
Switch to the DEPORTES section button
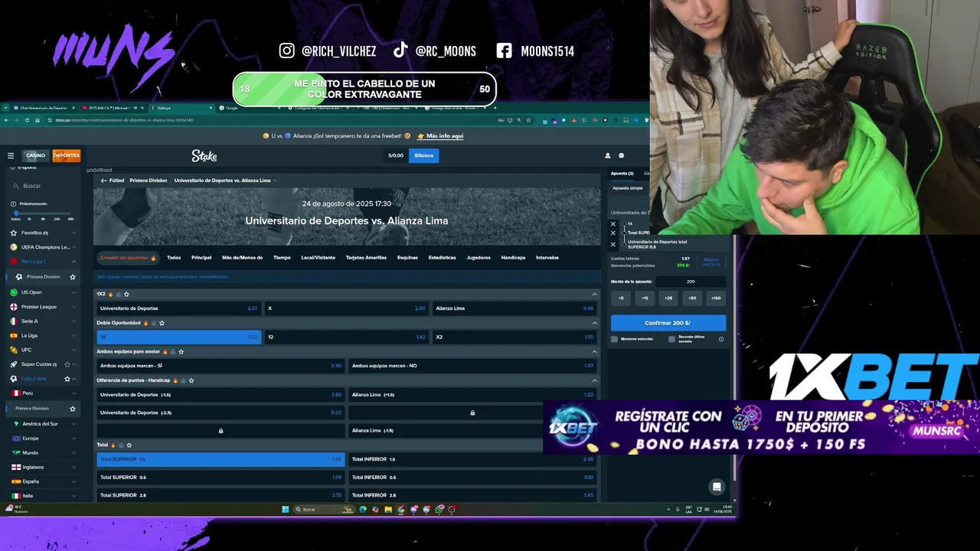tap(67, 155)
